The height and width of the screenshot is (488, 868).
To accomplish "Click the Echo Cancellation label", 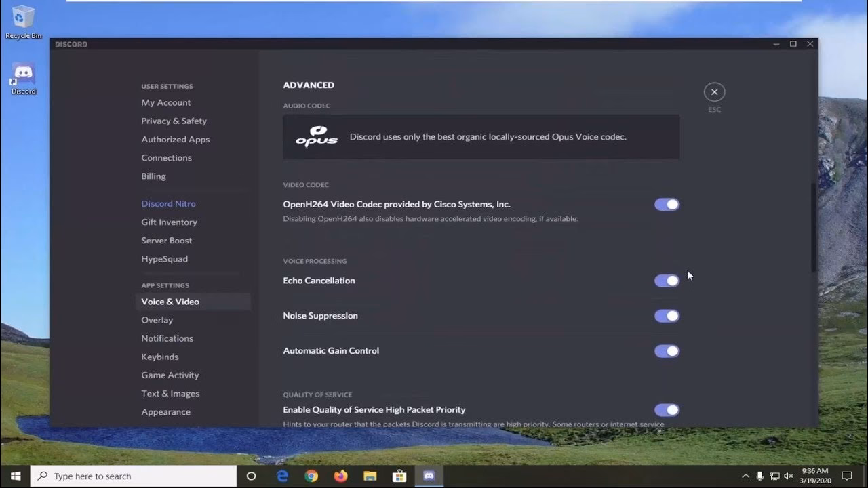I will click(x=319, y=281).
